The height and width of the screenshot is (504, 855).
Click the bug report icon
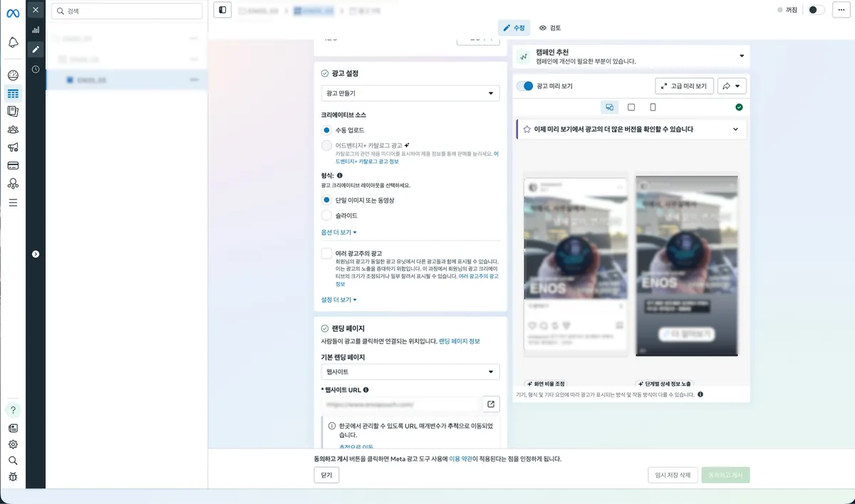[x=13, y=477]
